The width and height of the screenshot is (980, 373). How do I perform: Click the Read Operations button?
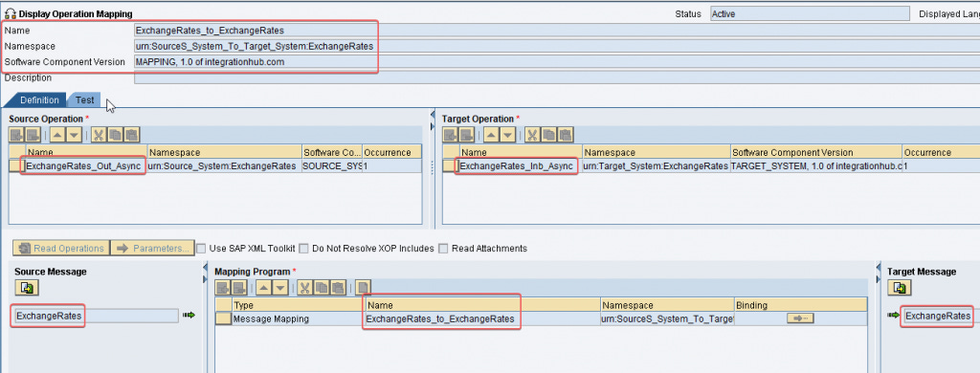click(x=61, y=248)
